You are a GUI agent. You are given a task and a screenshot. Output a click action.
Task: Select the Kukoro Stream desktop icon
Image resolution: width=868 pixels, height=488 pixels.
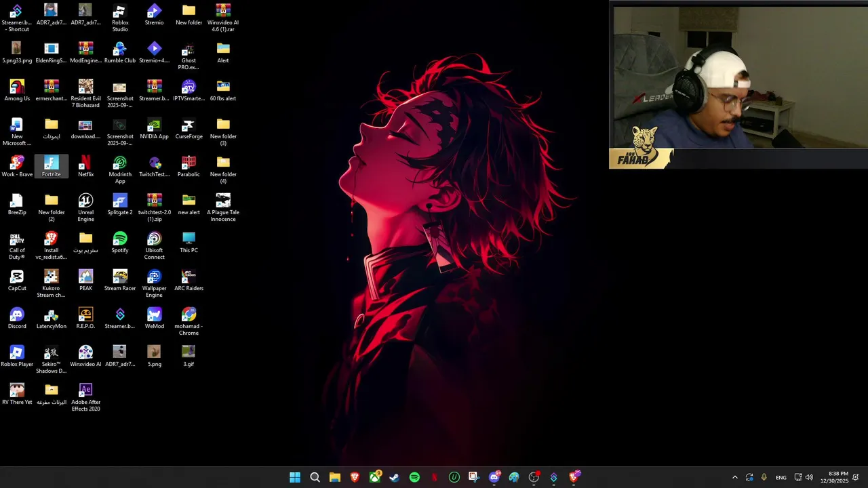click(52, 284)
